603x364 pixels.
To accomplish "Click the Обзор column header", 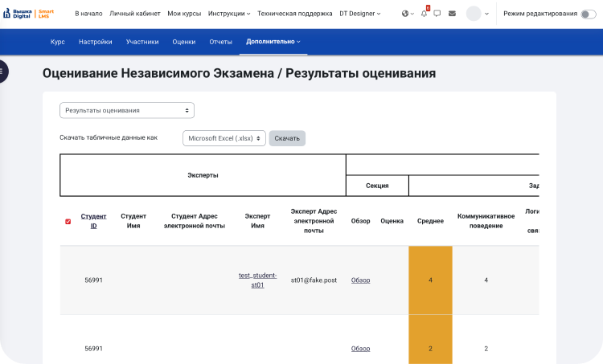I will pyautogui.click(x=360, y=221).
